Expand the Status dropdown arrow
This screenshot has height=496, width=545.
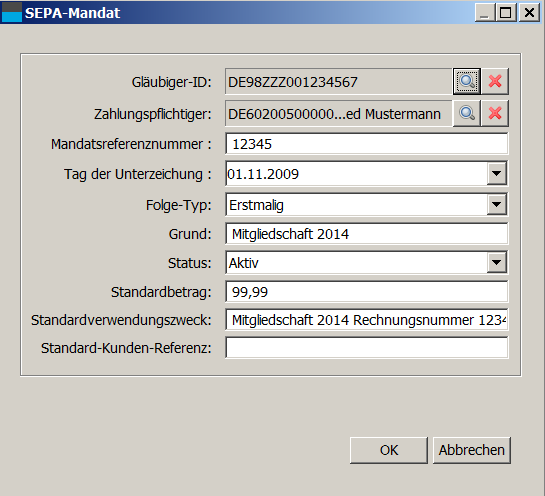pos(496,262)
